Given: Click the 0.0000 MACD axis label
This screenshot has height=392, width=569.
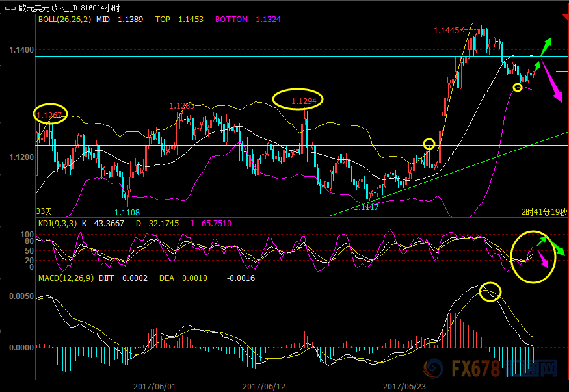Looking at the screenshot, I should pyautogui.click(x=21, y=347).
